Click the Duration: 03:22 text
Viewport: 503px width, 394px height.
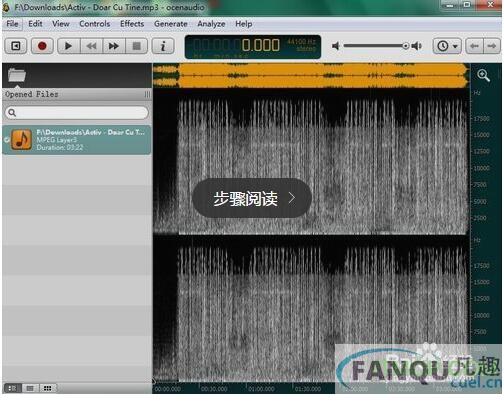(x=60, y=147)
